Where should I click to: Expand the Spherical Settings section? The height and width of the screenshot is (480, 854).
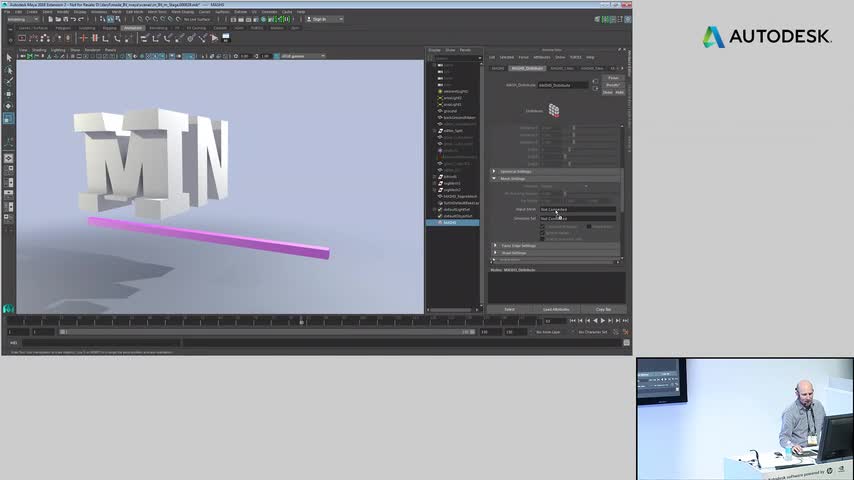coord(495,172)
